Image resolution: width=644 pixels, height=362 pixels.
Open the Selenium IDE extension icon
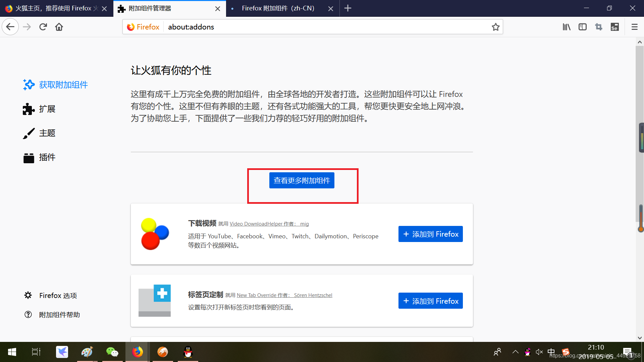pyautogui.click(x=615, y=27)
